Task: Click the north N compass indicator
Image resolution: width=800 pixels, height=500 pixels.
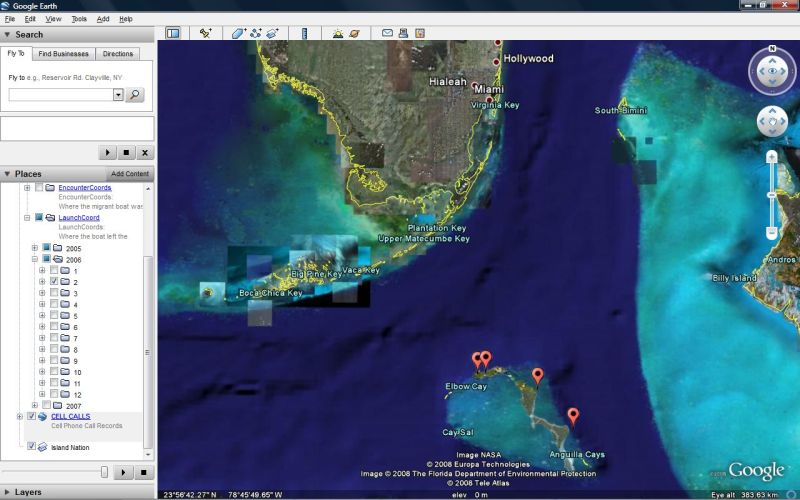Action: pos(772,48)
